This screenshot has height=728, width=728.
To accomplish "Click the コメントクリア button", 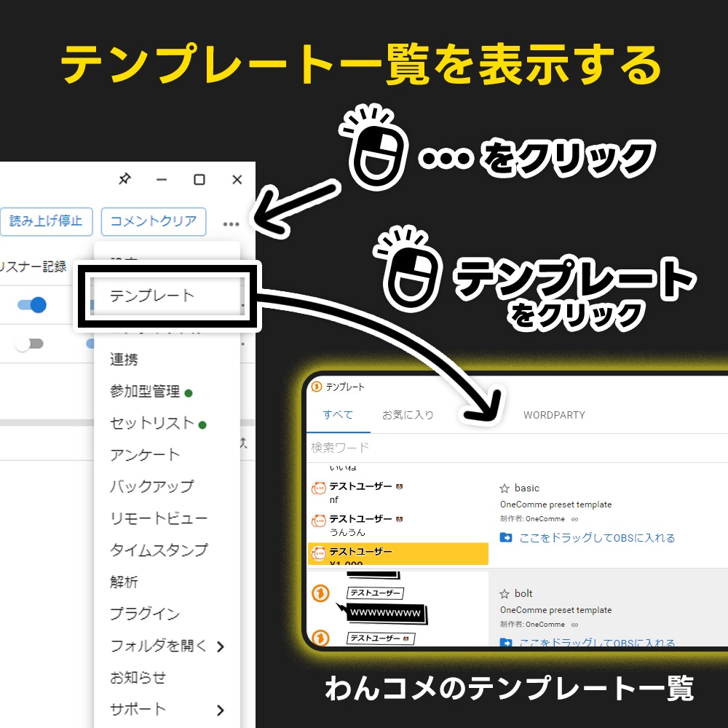I will [153, 222].
